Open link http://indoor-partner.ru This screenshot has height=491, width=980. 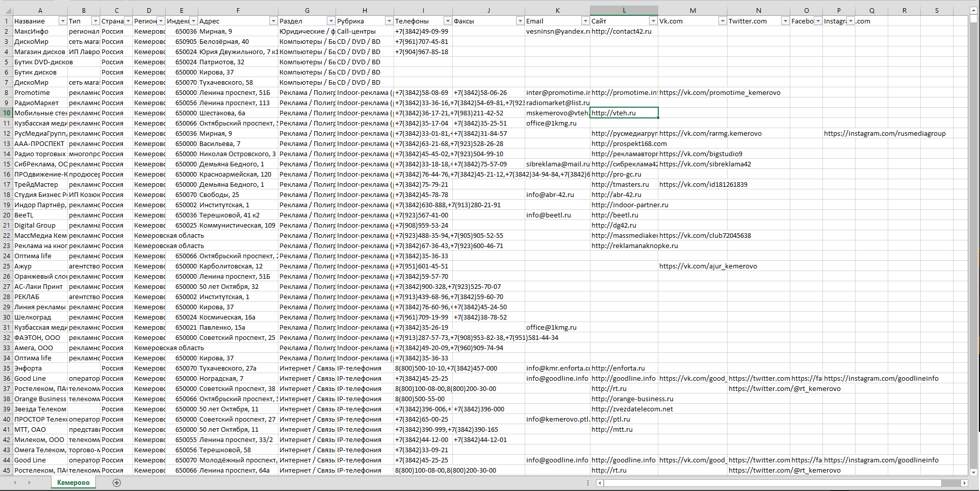pyautogui.click(x=630, y=205)
